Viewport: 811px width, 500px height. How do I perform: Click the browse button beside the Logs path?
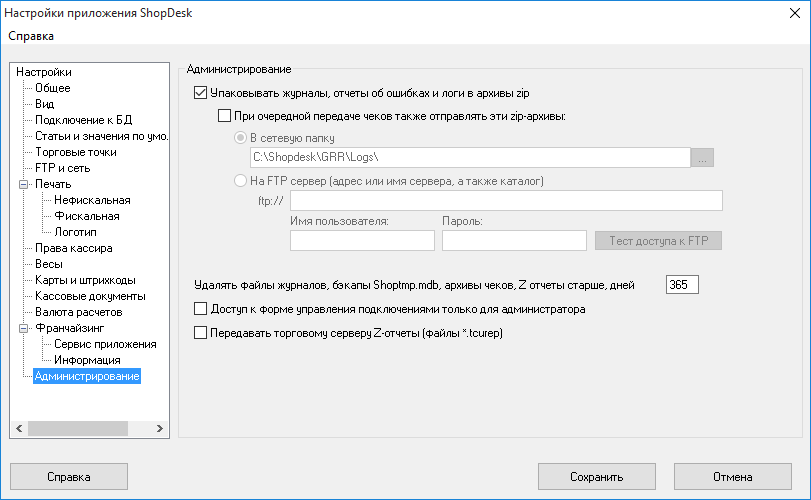(x=702, y=158)
